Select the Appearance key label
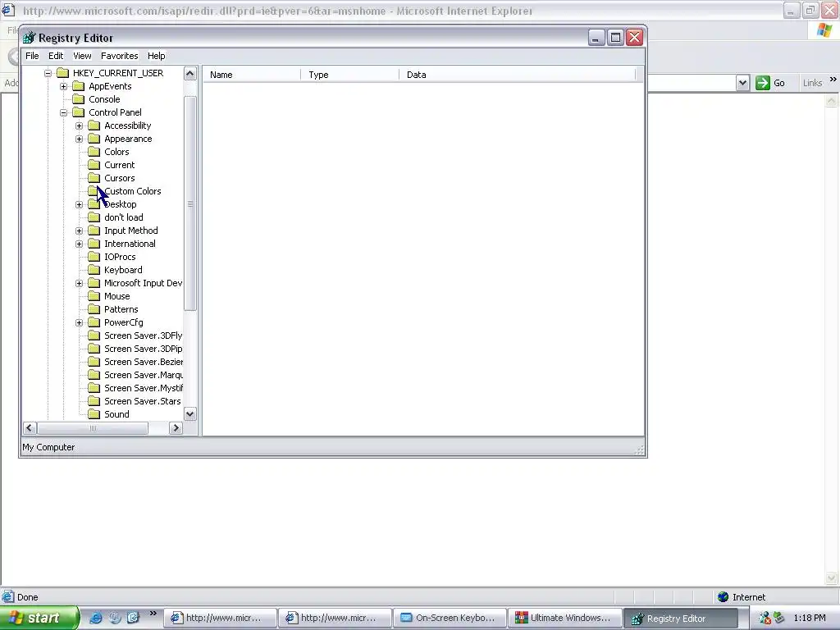This screenshot has width=840, height=630. tap(128, 139)
